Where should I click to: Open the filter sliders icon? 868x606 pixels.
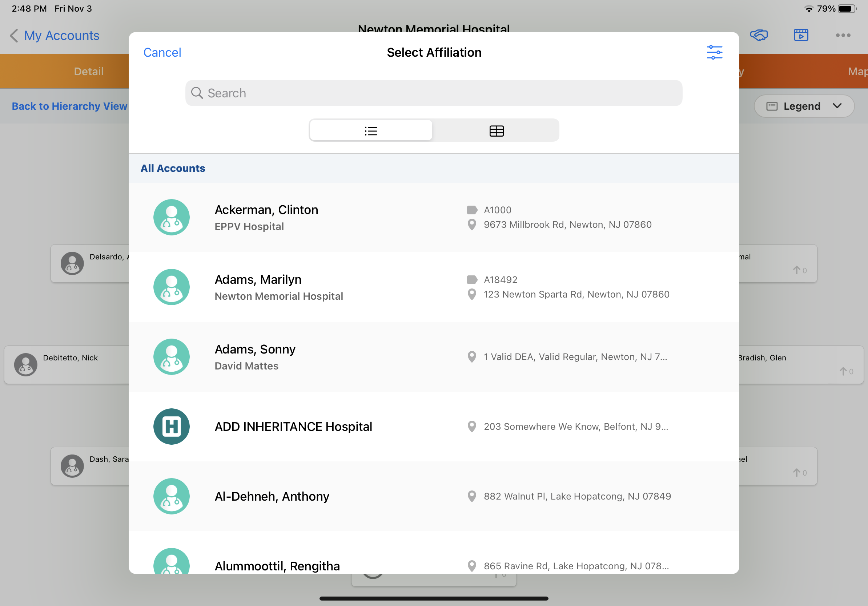pyautogui.click(x=714, y=52)
